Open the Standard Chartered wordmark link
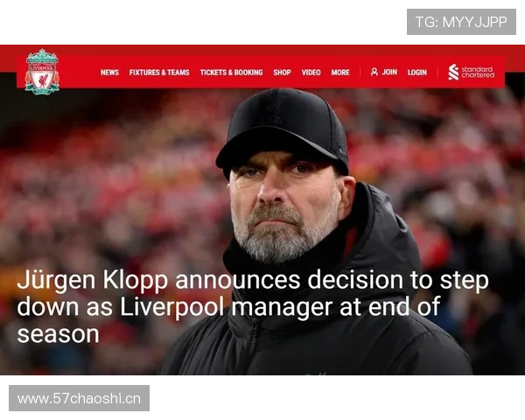Viewport: 525px width, 420px height. pyautogui.click(x=478, y=72)
